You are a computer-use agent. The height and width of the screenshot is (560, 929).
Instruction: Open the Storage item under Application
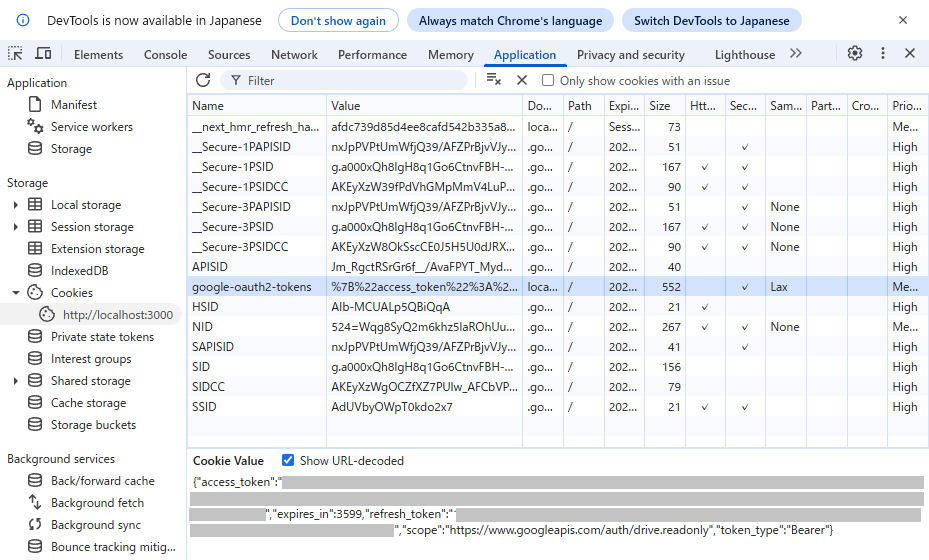click(71, 149)
